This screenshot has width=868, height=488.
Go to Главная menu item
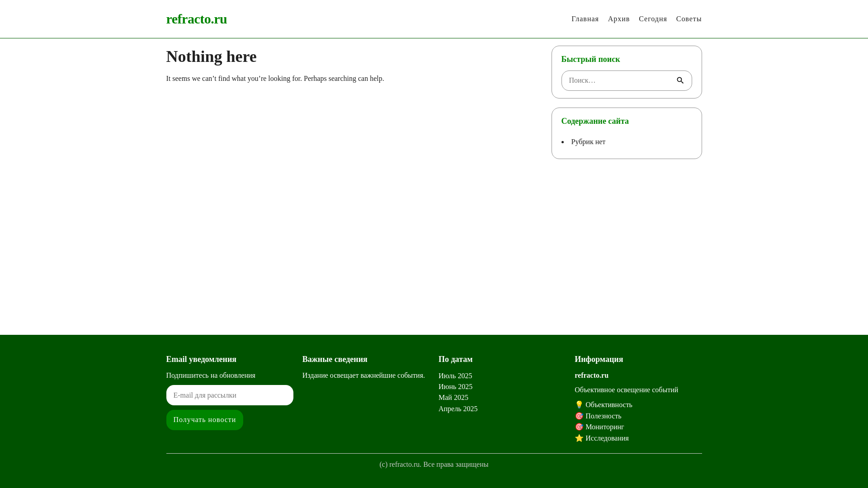tap(585, 19)
